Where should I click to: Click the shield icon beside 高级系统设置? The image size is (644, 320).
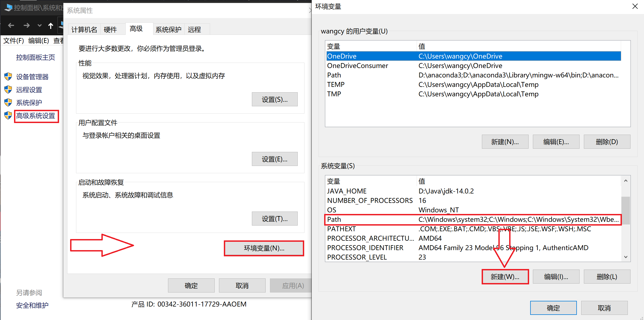point(8,115)
